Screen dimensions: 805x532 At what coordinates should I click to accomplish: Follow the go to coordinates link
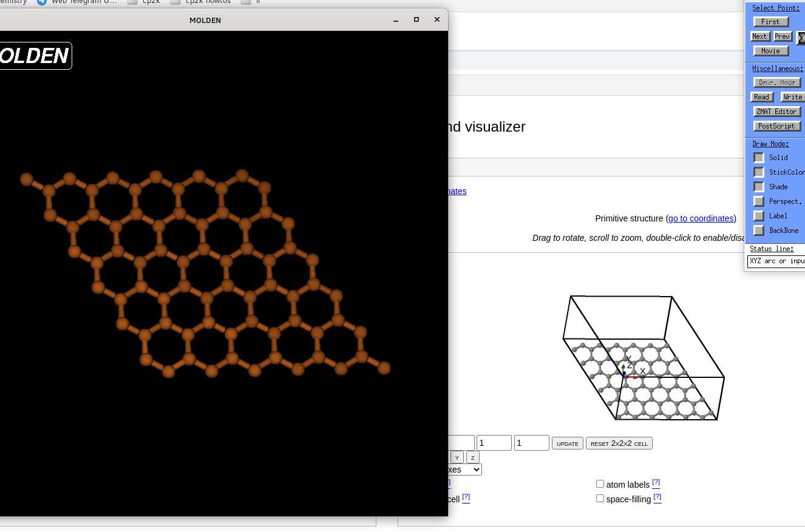(x=701, y=218)
